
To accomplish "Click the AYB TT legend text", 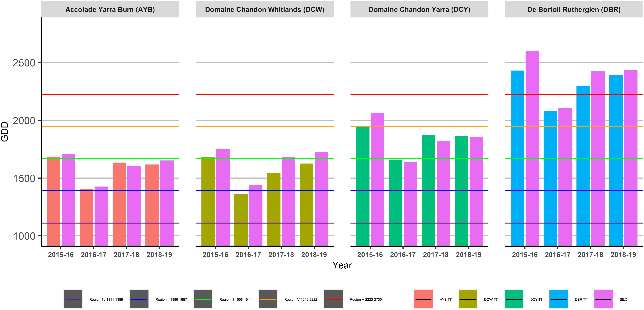I will click(445, 299).
